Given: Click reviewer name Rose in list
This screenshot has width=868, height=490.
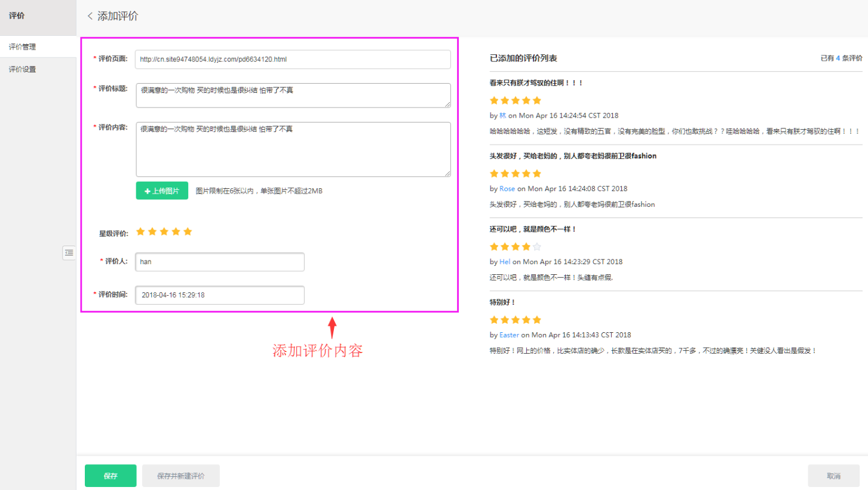Looking at the screenshot, I should point(507,189).
